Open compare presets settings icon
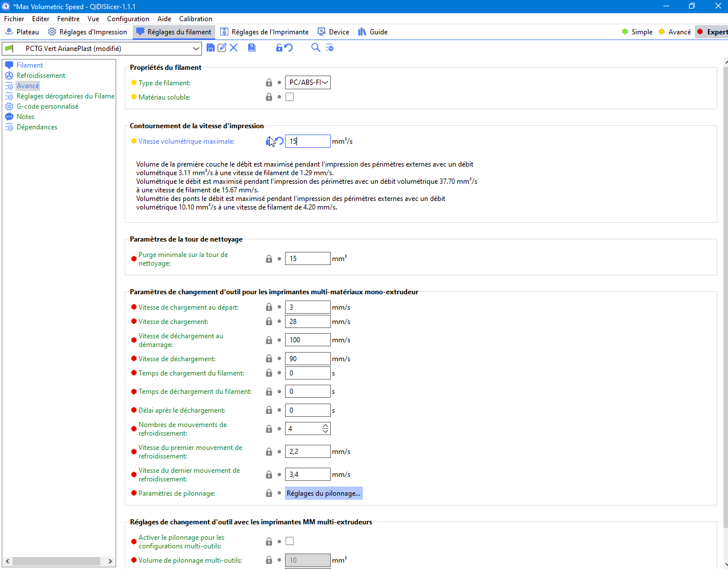 click(x=330, y=48)
